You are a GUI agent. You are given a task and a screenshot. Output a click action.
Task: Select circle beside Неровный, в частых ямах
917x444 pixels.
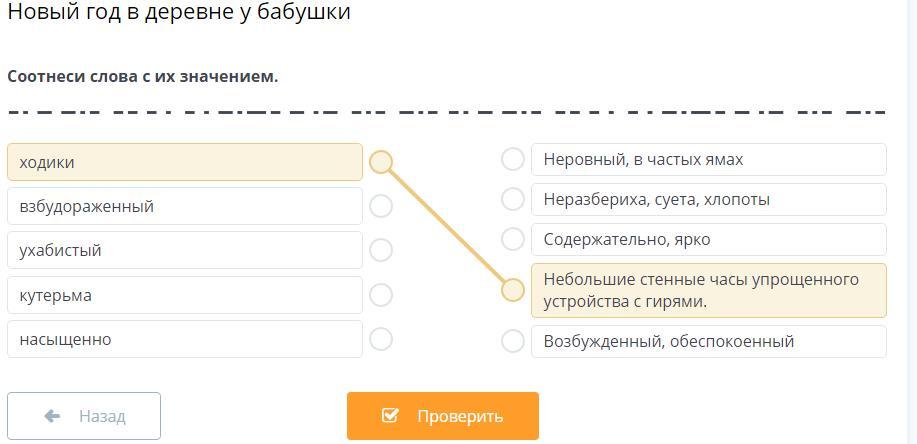tap(513, 159)
